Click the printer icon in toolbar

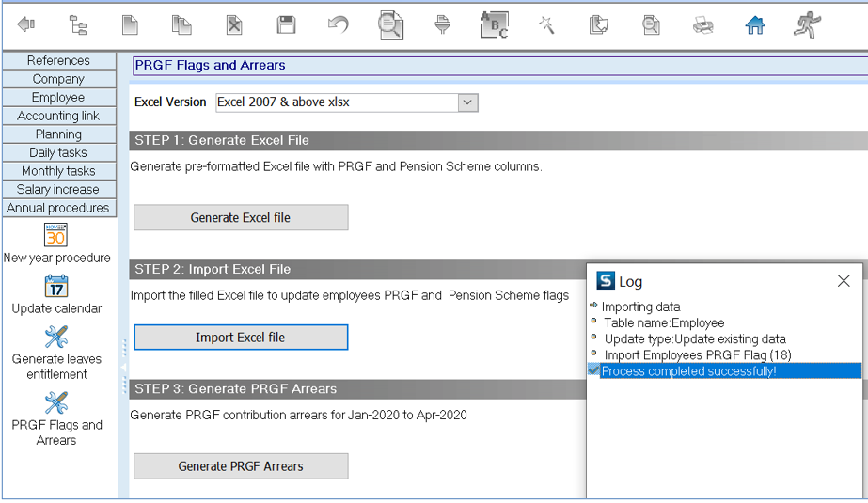[703, 25]
